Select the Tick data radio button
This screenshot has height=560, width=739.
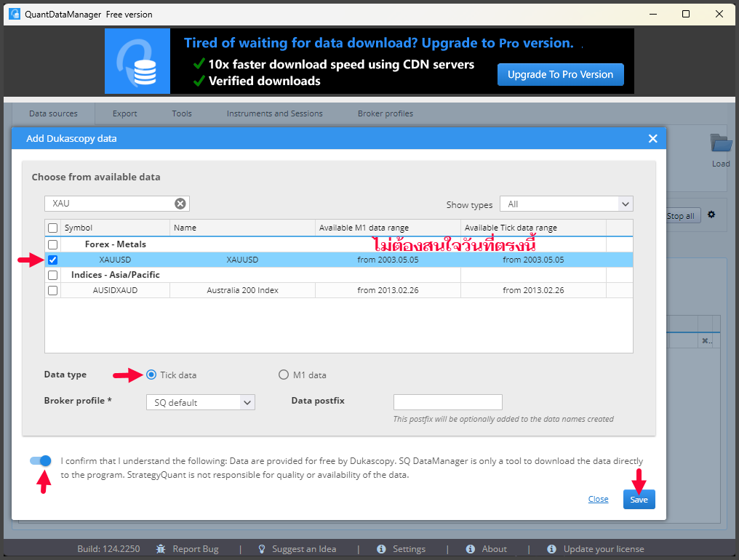151,375
